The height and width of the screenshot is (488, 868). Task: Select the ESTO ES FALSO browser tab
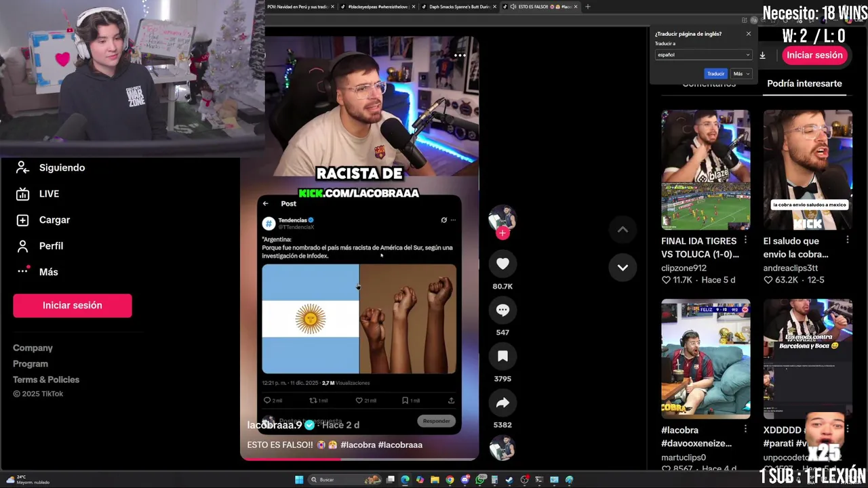tap(540, 7)
